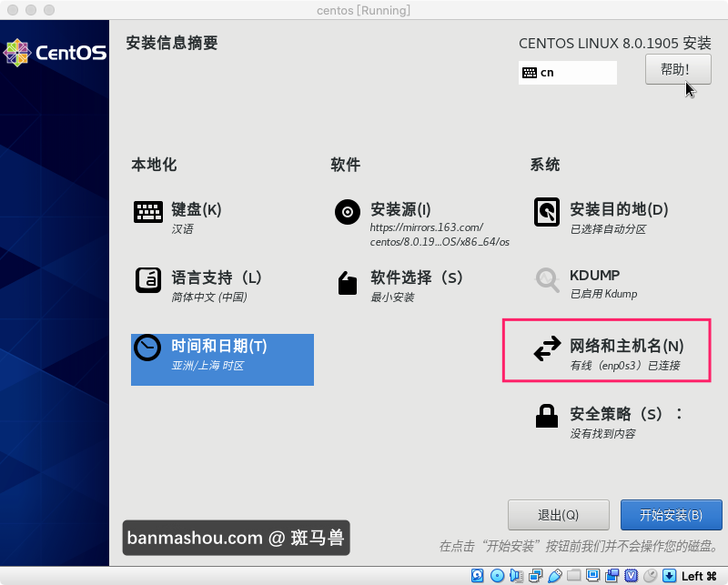
Task: Click VirtualBox shared folders status icon
Action: [574, 576]
